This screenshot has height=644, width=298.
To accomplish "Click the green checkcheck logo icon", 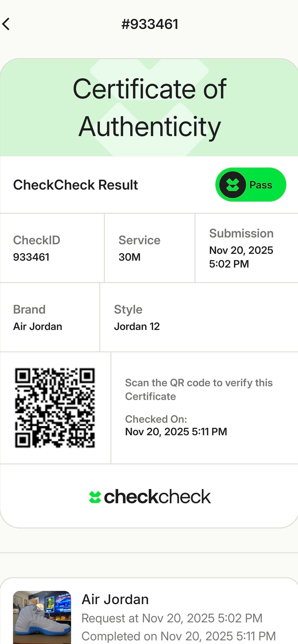I will click(x=95, y=497).
